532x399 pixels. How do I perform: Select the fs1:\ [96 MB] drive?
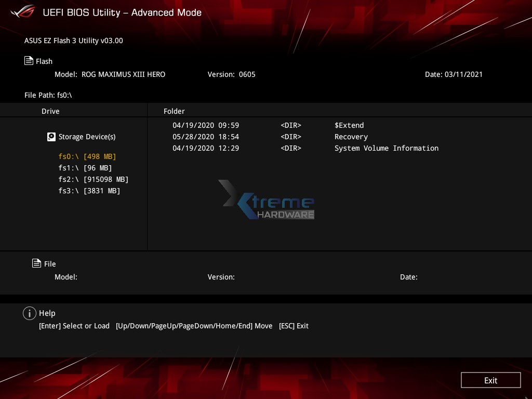point(85,168)
